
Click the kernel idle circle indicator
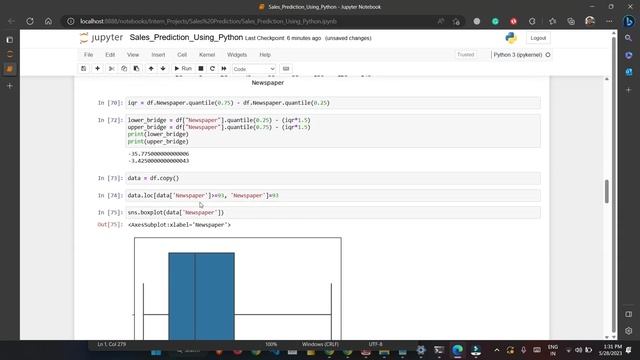click(x=548, y=55)
